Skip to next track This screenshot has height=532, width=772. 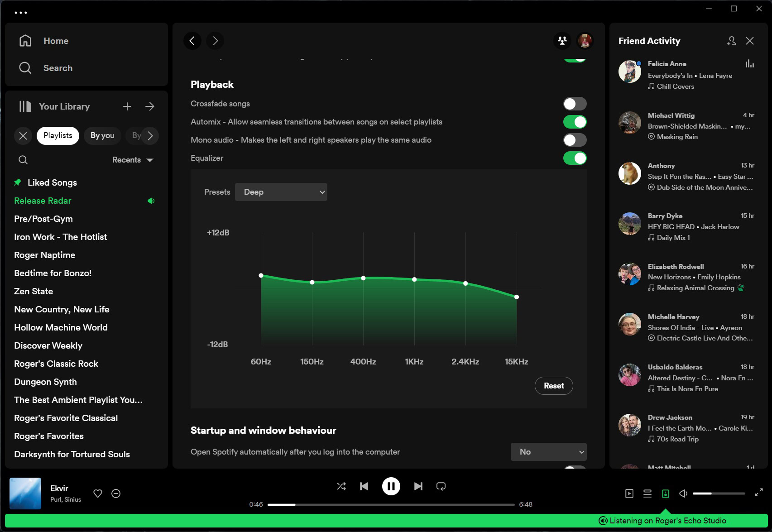tap(418, 486)
